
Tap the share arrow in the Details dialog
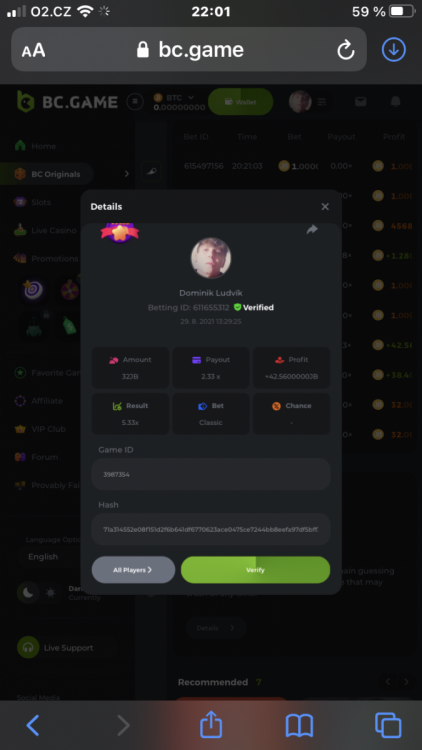[x=312, y=230]
